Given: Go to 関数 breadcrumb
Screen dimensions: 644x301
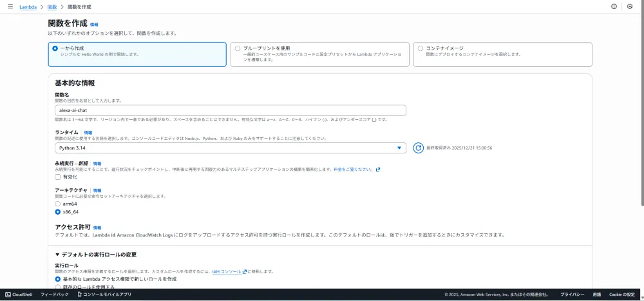Looking at the screenshot, I should click(52, 7).
